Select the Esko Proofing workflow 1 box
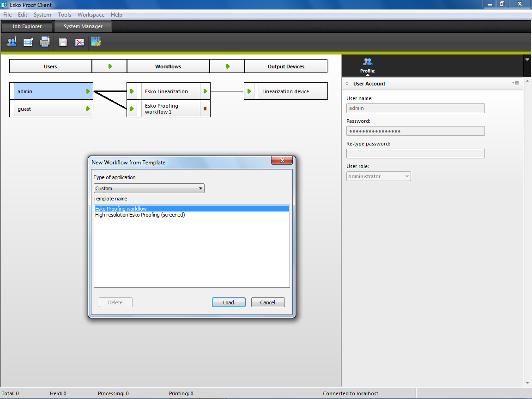The width and height of the screenshot is (532, 399). [x=169, y=109]
